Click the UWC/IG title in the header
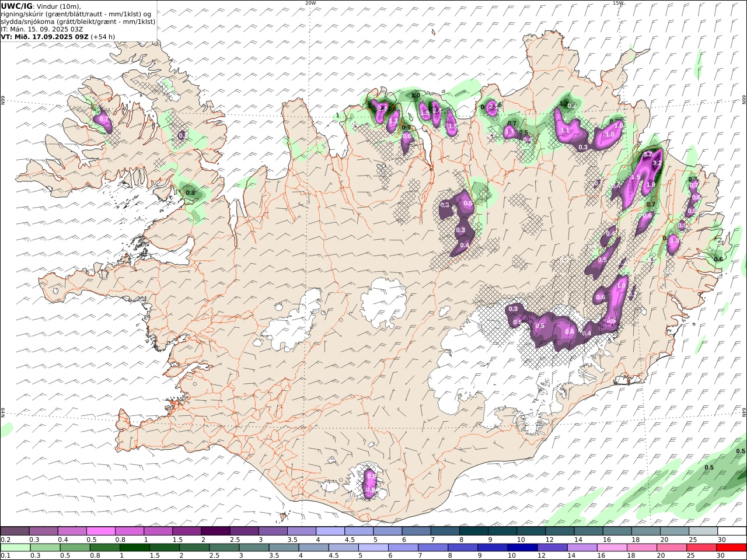 (x=17, y=6)
